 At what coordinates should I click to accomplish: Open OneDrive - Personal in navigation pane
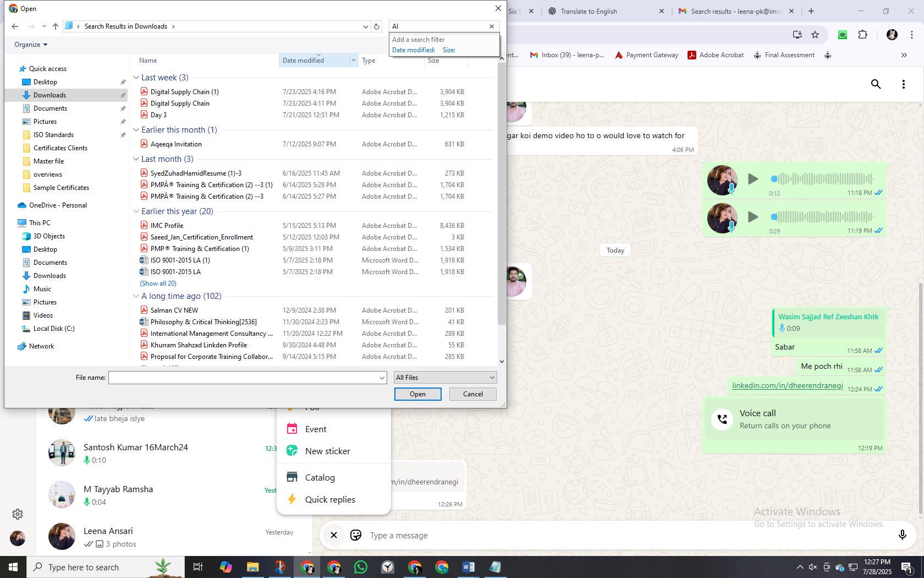point(58,205)
